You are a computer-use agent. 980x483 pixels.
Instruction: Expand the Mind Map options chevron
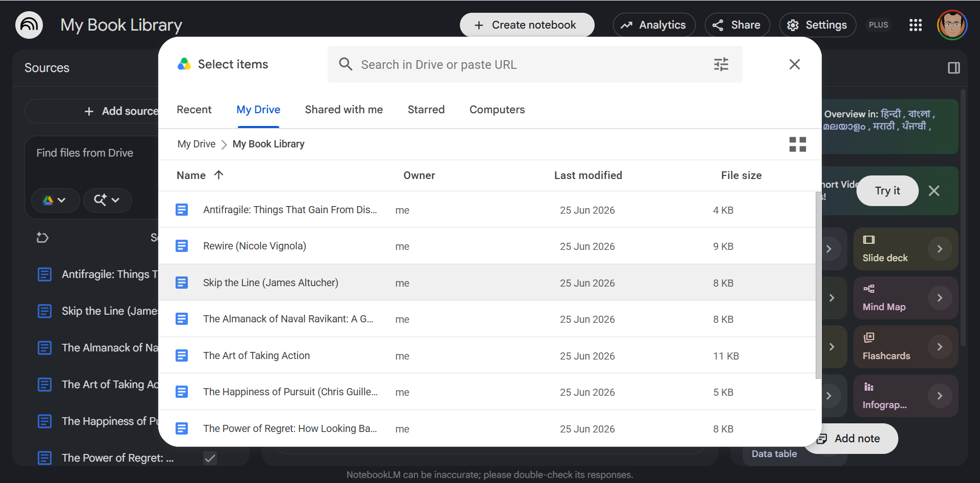[x=940, y=298]
